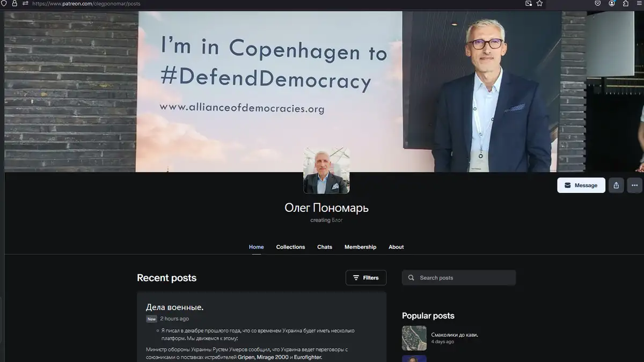Click the creator profile avatar photo

[326, 171]
